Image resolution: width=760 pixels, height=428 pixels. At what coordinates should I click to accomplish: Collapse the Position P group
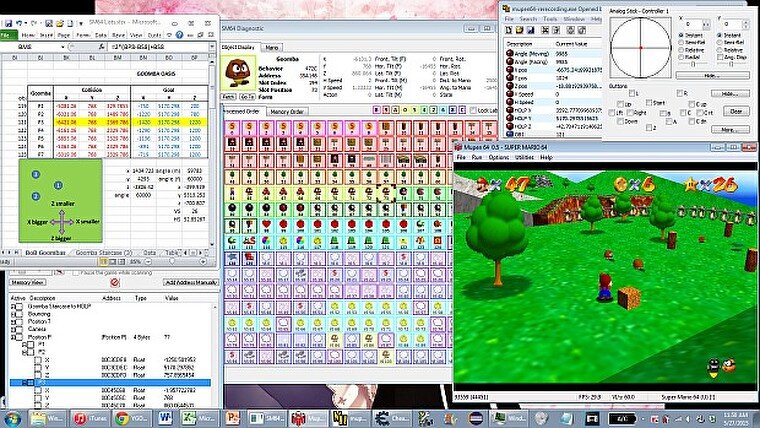click(13, 337)
